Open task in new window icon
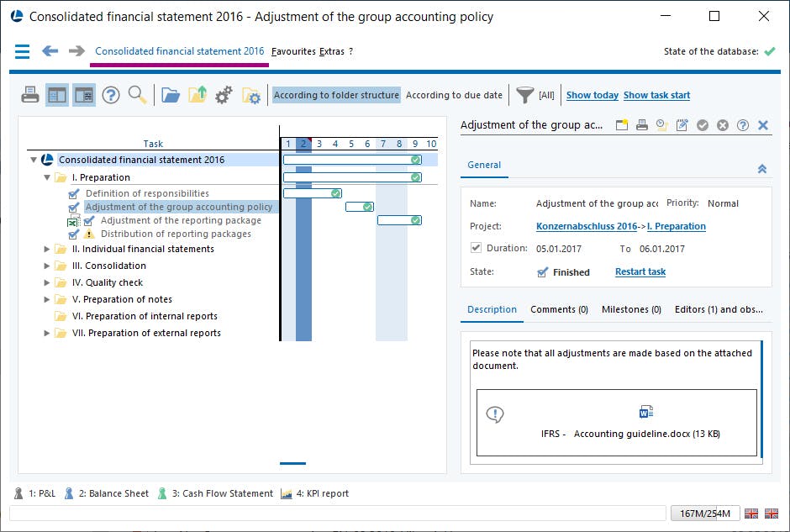Image resolution: width=790 pixels, height=532 pixels. (622, 125)
